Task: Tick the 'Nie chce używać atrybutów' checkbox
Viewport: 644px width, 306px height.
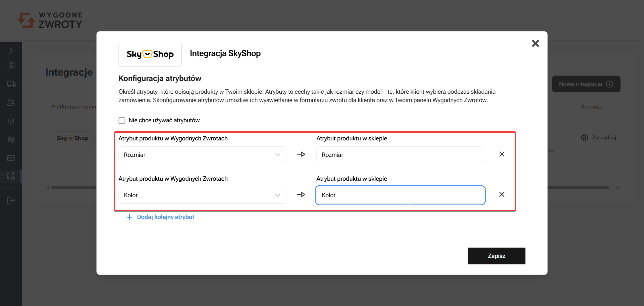Action: pyautogui.click(x=122, y=121)
